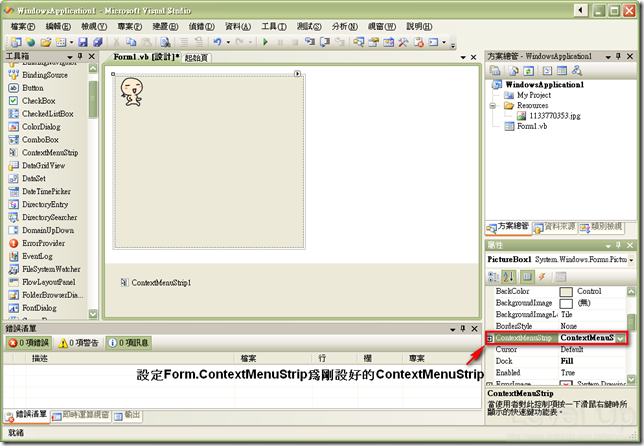Switch to the 資料來源 tab

[555, 227]
